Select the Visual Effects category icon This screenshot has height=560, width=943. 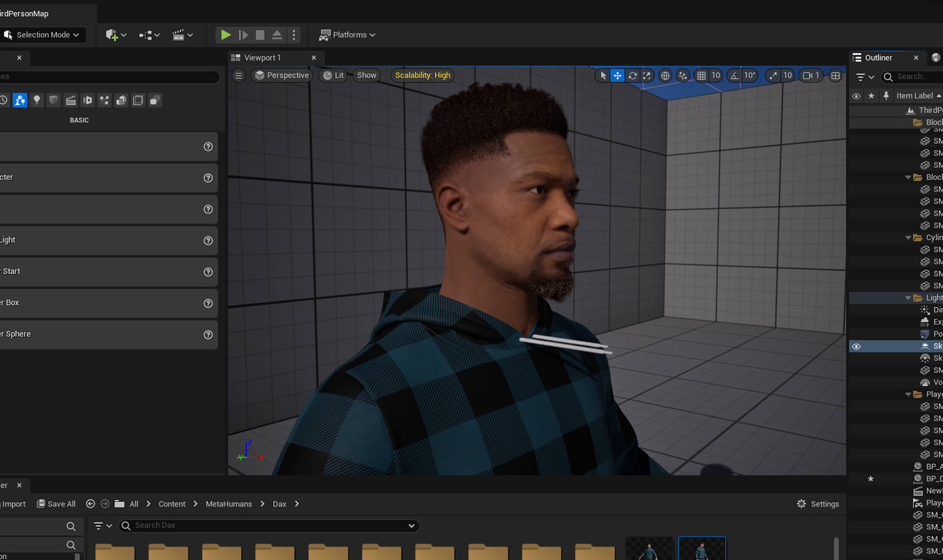tap(105, 100)
